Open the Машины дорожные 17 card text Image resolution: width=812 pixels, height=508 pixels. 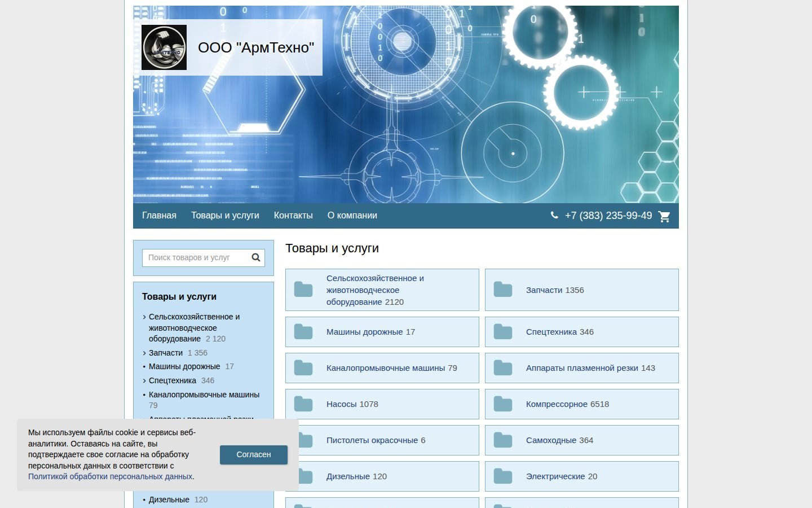370,332
